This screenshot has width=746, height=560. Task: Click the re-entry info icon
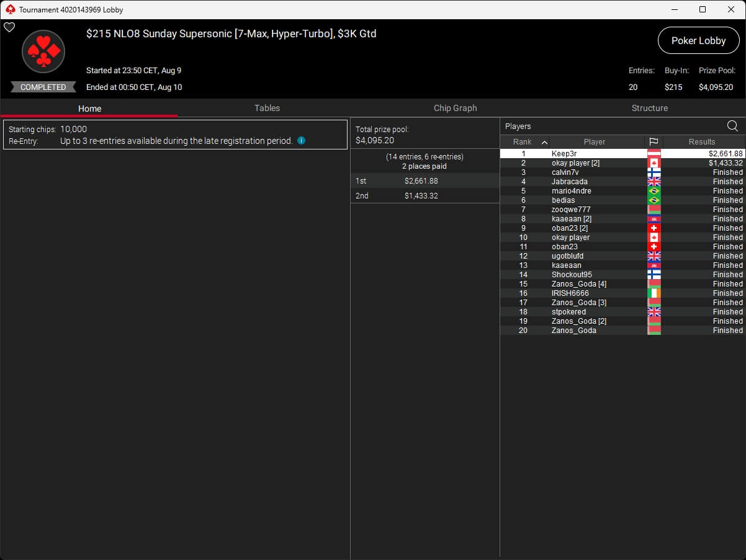301,141
